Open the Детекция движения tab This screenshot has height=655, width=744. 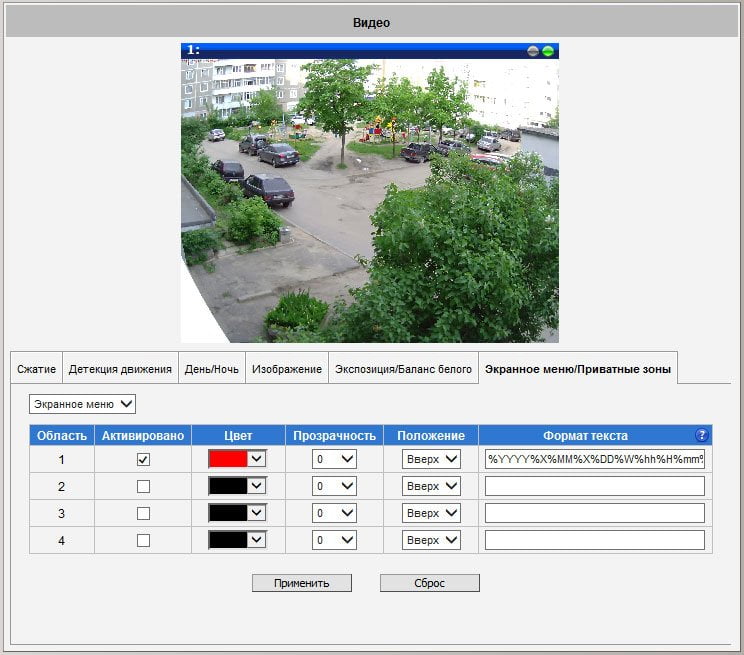click(120, 369)
